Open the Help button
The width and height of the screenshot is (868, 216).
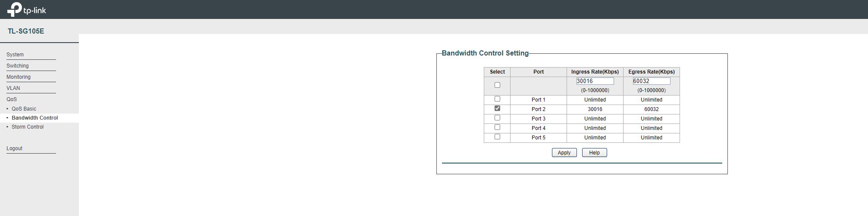[594, 153]
